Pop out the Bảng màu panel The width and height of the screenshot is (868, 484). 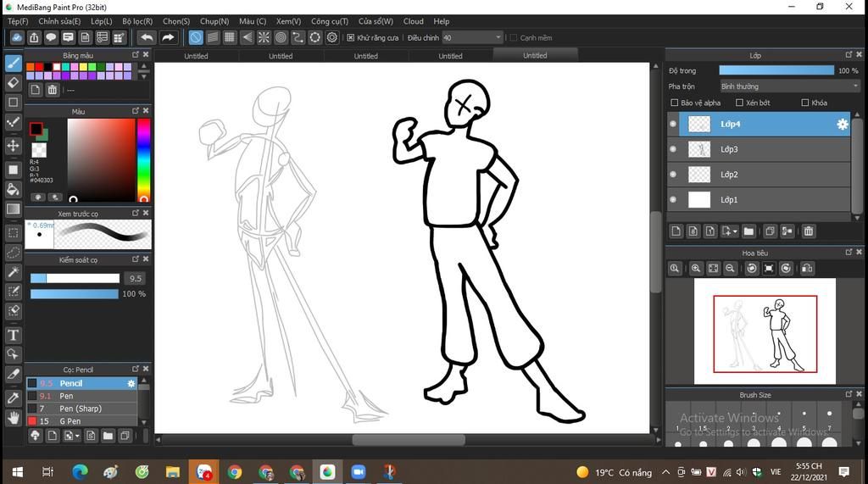pos(136,55)
